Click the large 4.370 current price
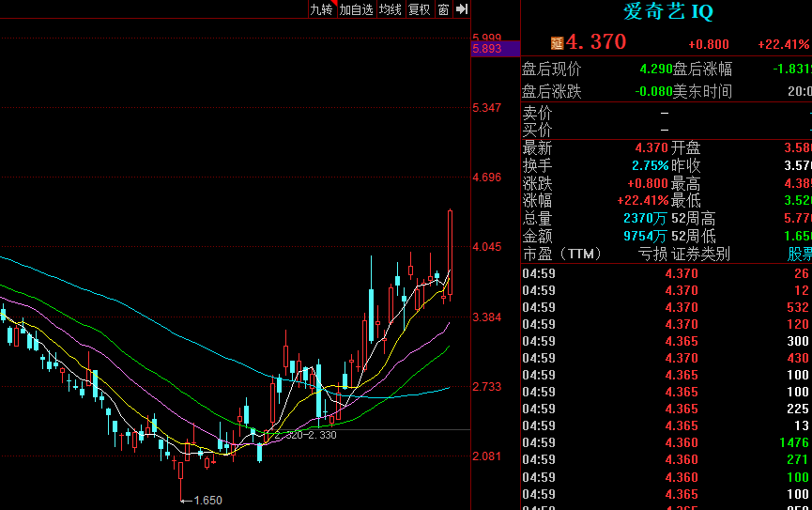812x510 pixels. tap(596, 42)
